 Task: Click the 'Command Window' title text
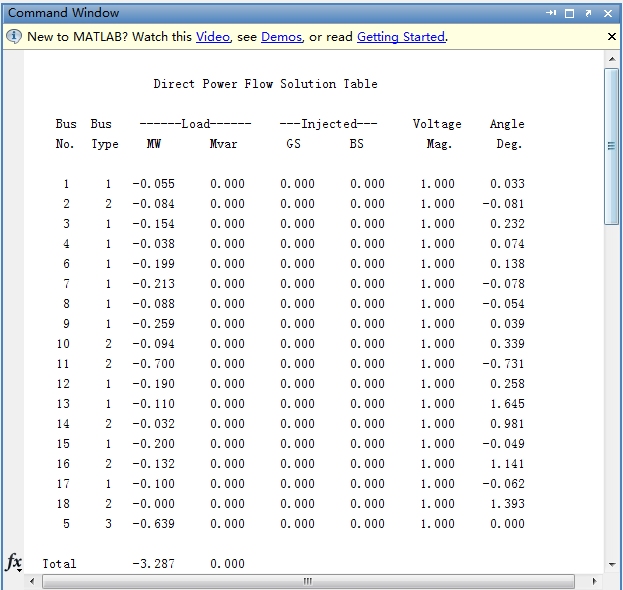[x=64, y=13]
